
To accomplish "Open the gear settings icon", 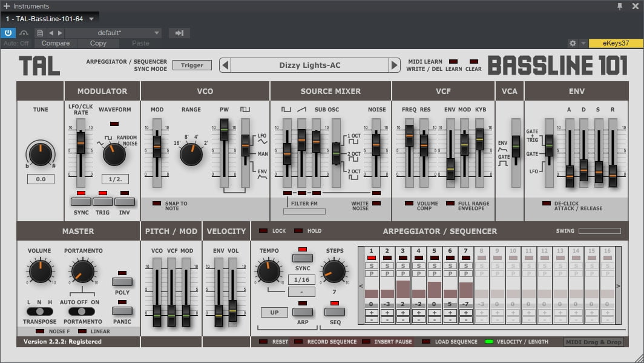I will pos(573,43).
